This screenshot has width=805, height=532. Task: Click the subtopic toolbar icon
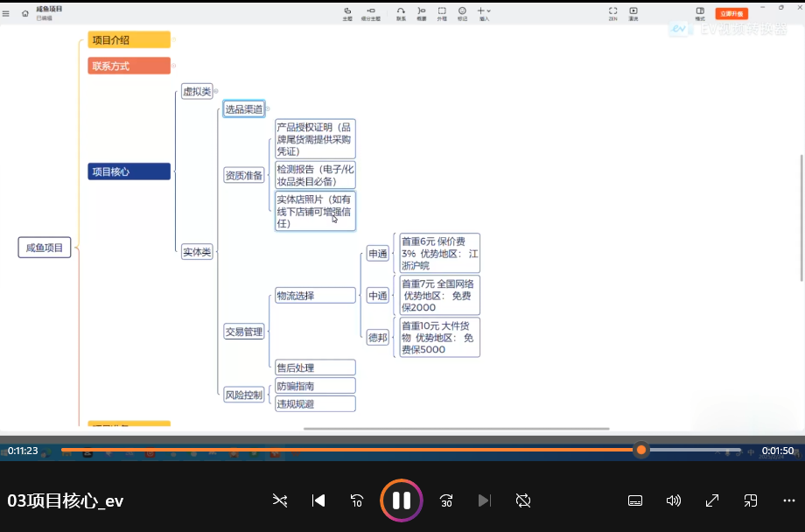point(371,14)
